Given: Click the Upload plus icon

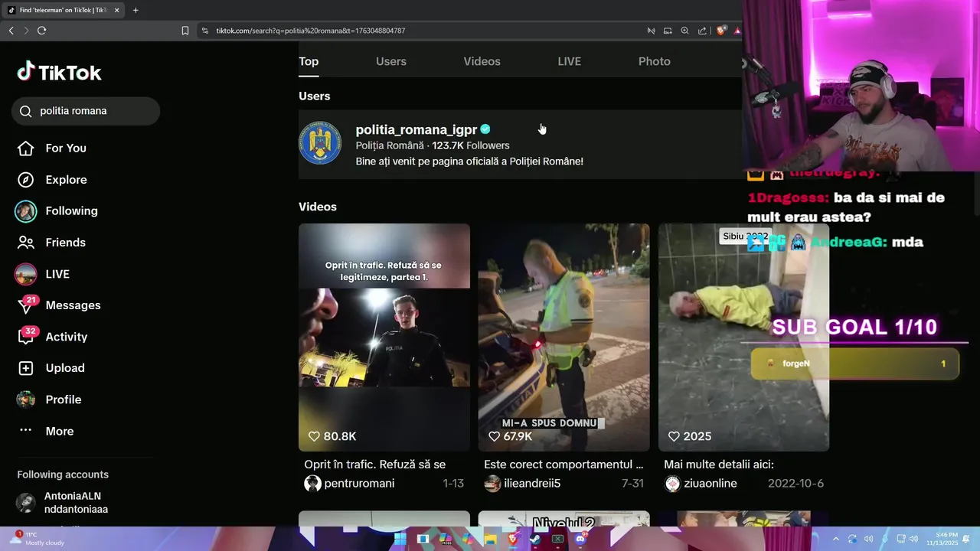Looking at the screenshot, I should (26, 368).
